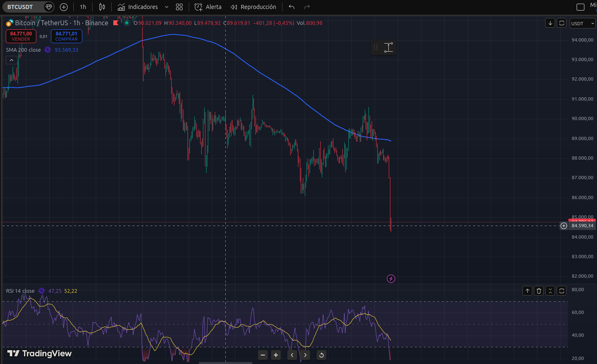Open the layout selector square icon
This screenshot has width=597, height=364.
580,7
